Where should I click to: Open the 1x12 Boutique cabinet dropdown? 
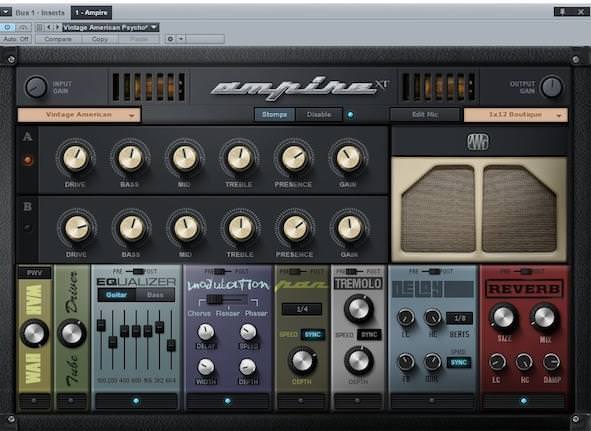click(516, 115)
